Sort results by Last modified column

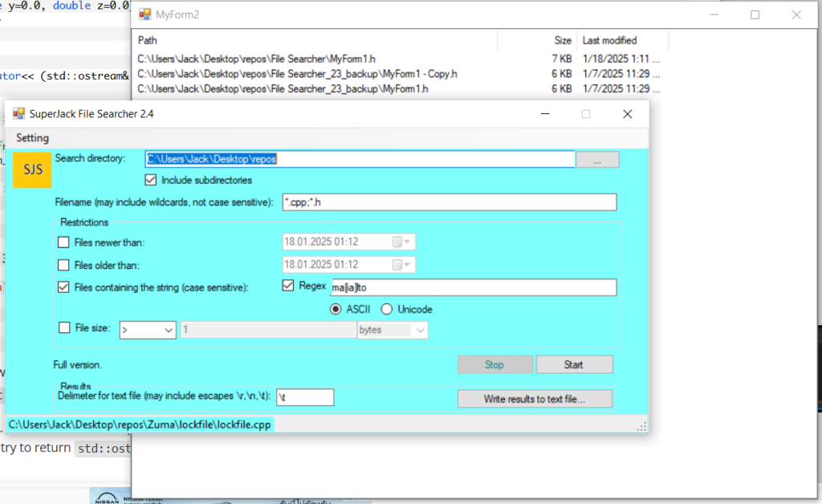610,40
